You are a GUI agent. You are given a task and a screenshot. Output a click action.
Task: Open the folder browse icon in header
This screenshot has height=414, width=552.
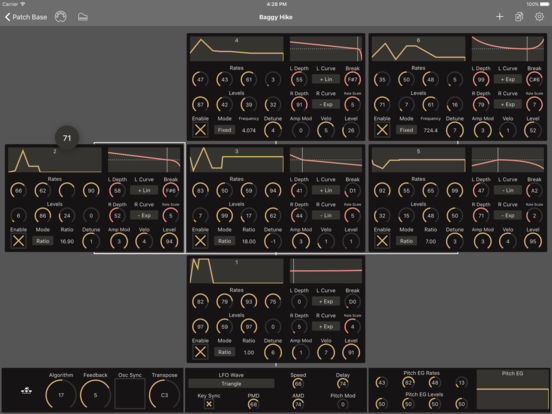(83, 17)
